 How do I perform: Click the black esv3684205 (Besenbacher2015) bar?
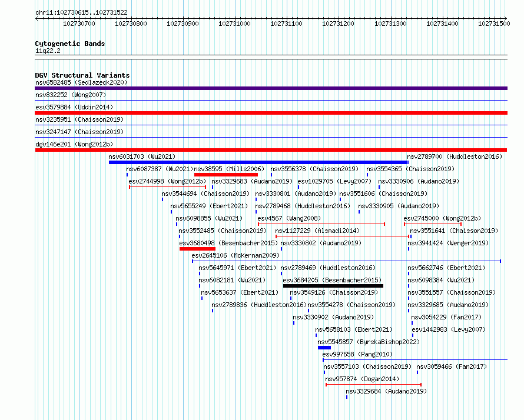[x=333, y=286]
